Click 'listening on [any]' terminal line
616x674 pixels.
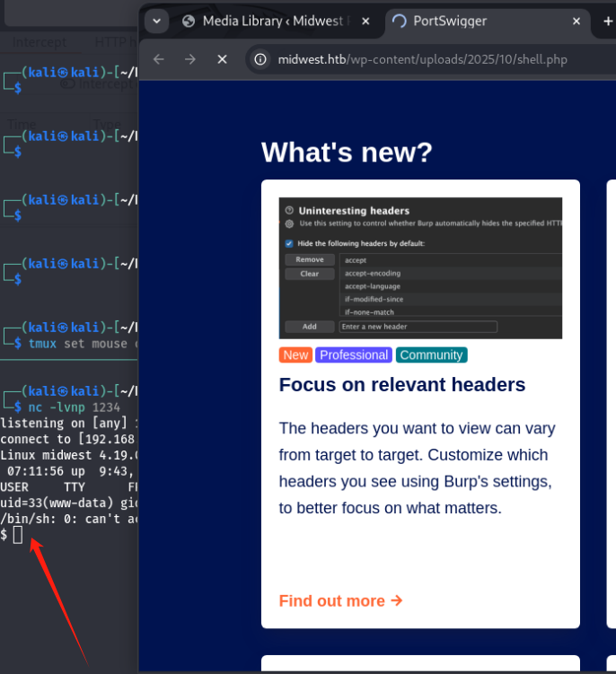tap(69, 424)
